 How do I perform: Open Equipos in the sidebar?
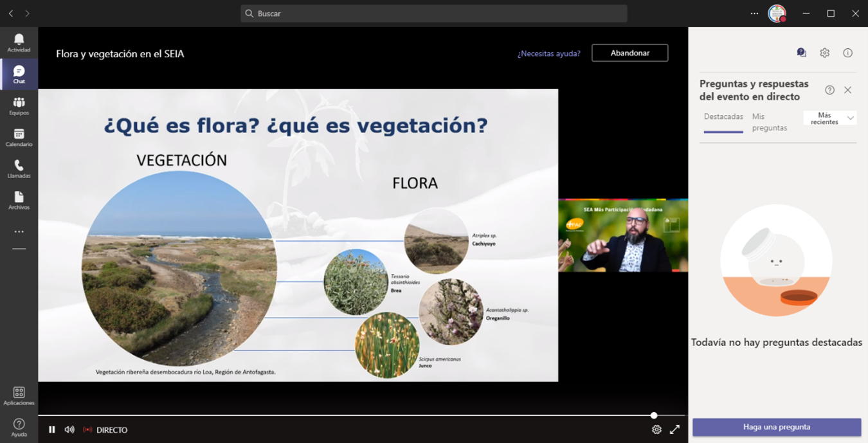coord(19,105)
